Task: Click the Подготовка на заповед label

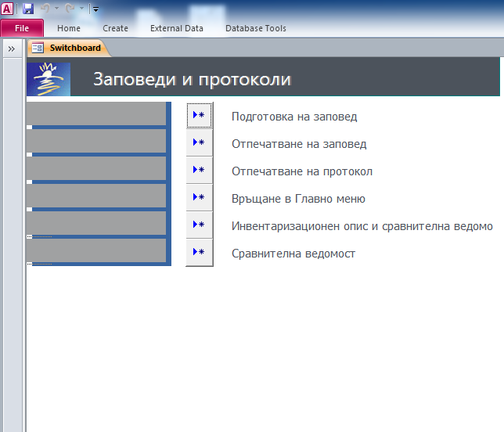Action: (x=294, y=117)
